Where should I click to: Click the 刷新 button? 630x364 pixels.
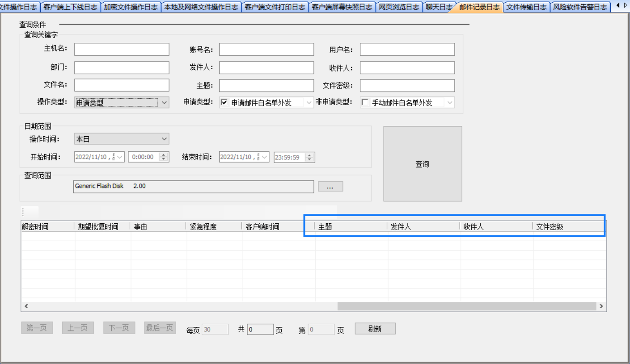pyautogui.click(x=375, y=329)
